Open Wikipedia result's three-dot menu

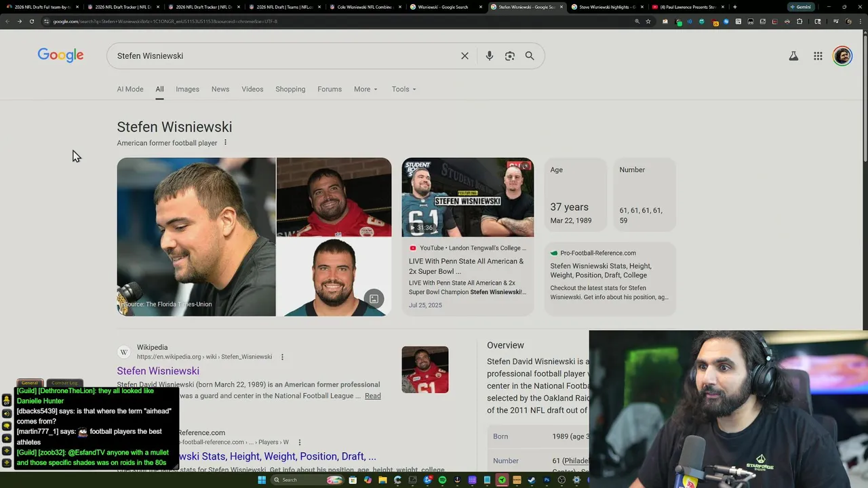(282, 357)
